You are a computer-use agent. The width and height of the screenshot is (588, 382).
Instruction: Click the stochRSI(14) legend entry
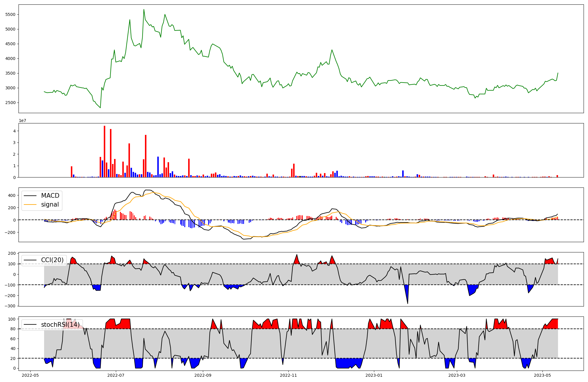[60, 325]
